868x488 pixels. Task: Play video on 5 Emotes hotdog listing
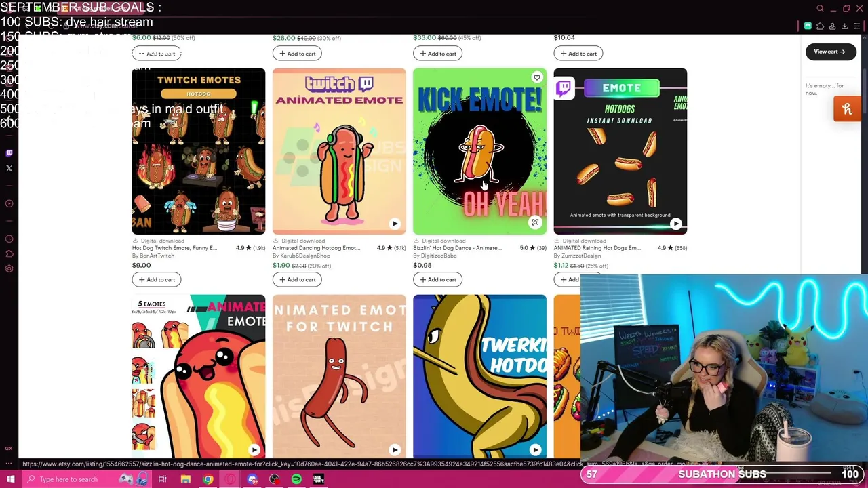click(x=254, y=450)
